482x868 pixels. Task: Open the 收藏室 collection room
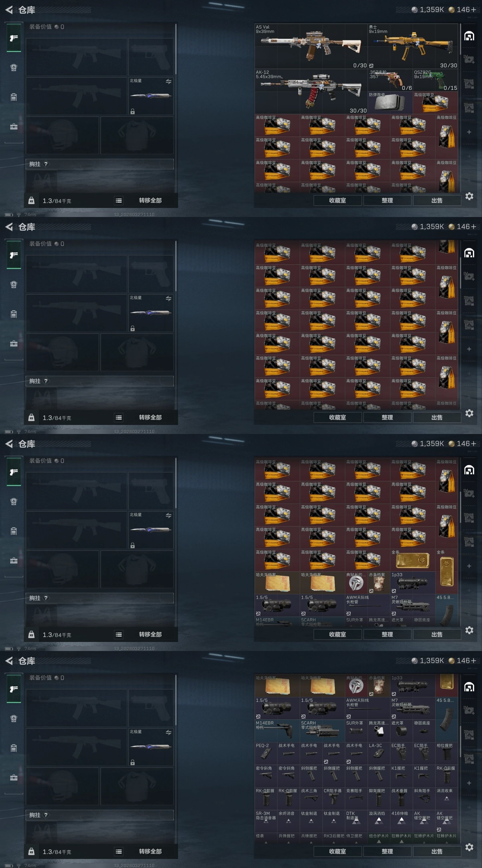click(337, 200)
